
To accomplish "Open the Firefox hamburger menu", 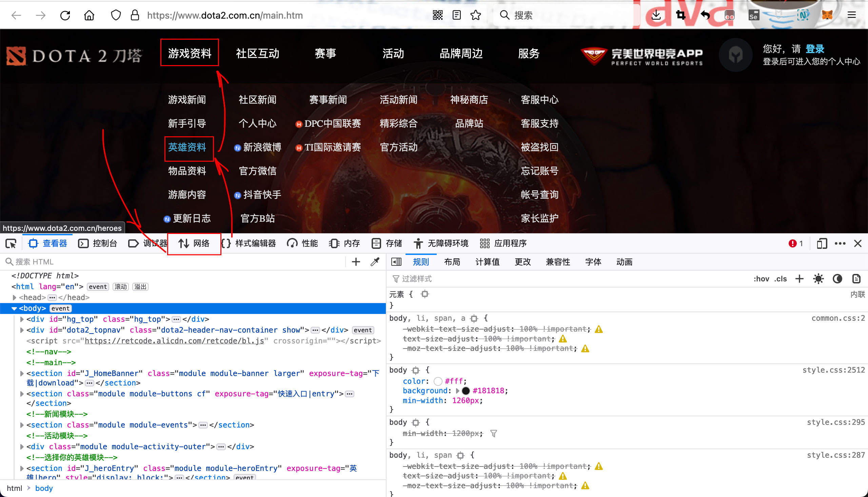I will [x=852, y=15].
